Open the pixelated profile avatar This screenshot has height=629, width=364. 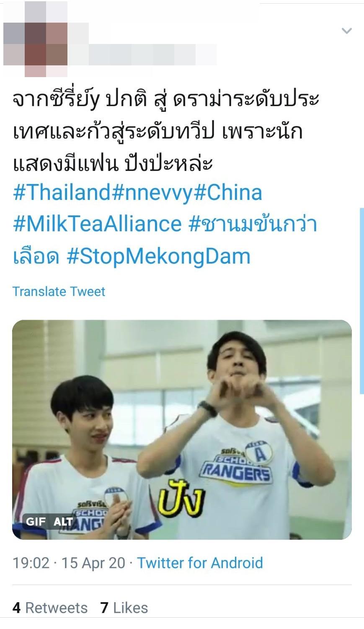[36, 39]
